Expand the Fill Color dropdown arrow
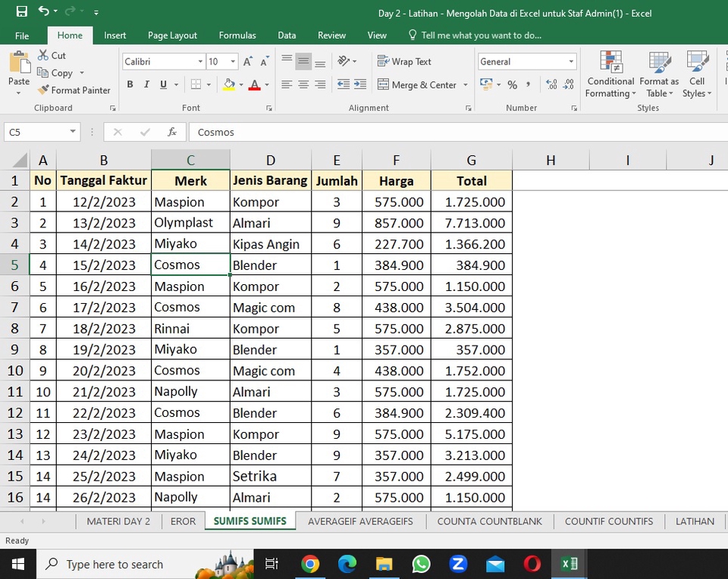 click(x=241, y=85)
